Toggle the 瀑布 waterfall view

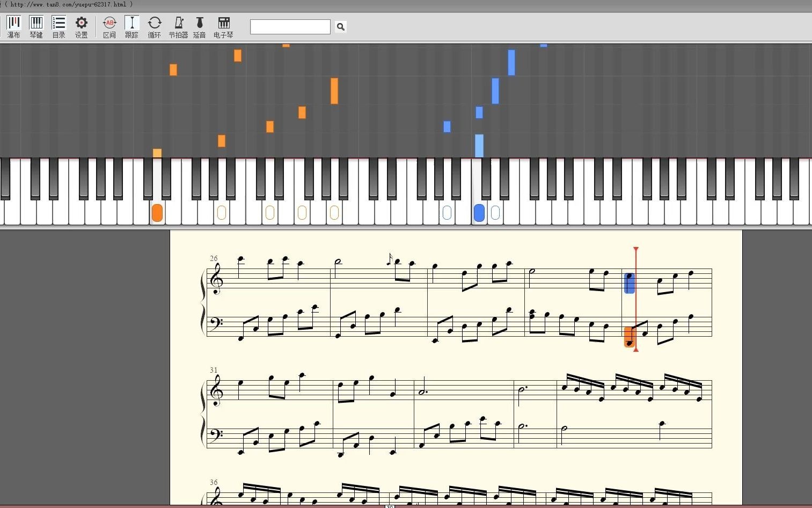(13, 27)
